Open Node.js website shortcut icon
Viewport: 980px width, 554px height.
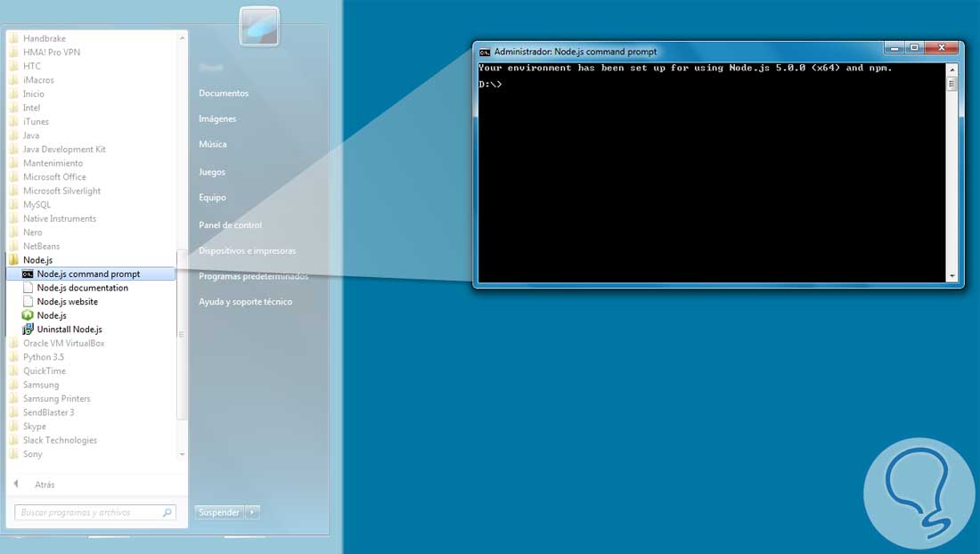coord(28,302)
